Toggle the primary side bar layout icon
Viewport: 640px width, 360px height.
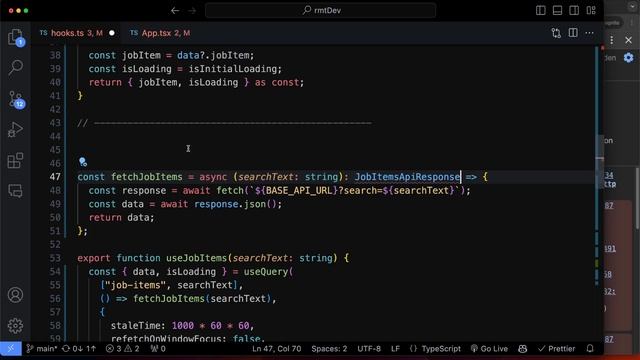tap(540, 11)
